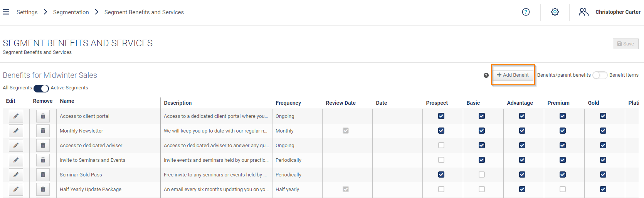Sort by the Frequency column header

[x=288, y=103]
